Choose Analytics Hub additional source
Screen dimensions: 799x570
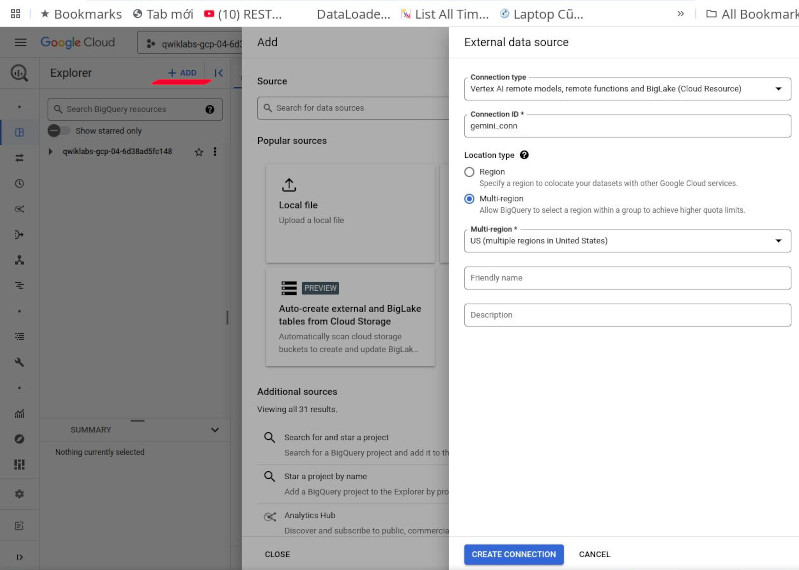[x=353, y=522]
